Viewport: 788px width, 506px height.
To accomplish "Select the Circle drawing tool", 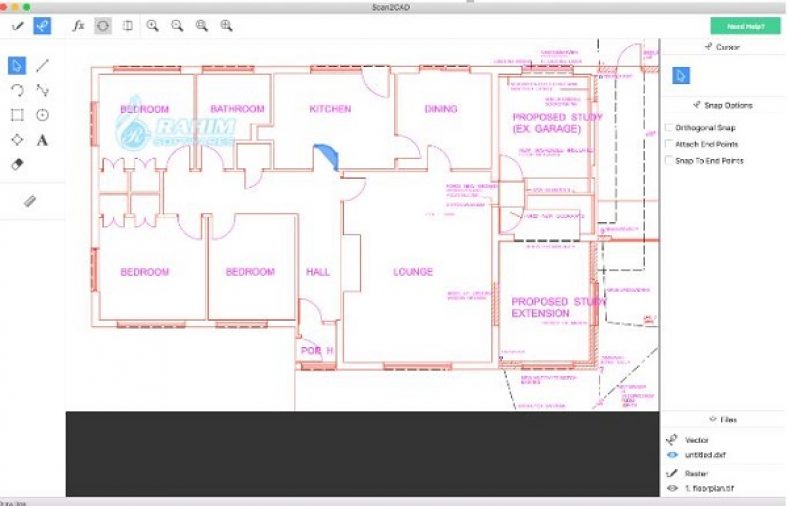I will [43, 115].
